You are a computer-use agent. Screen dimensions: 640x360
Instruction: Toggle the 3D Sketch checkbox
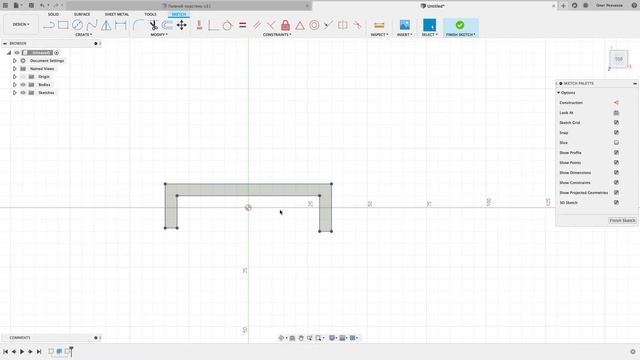tap(616, 202)
